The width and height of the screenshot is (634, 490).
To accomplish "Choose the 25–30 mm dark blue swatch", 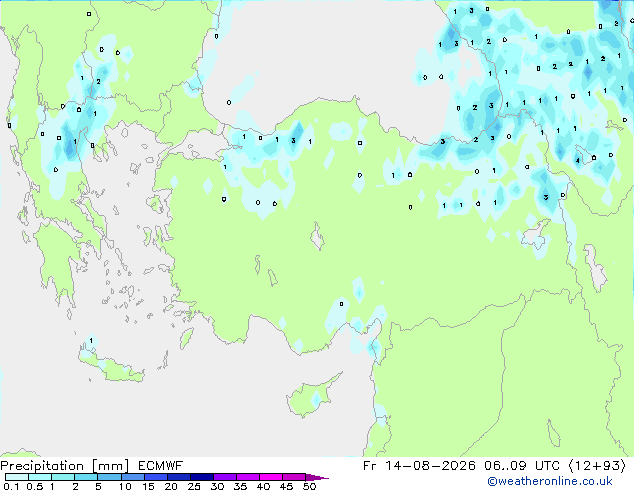I will pyautogui.click(x=202, y=477).
